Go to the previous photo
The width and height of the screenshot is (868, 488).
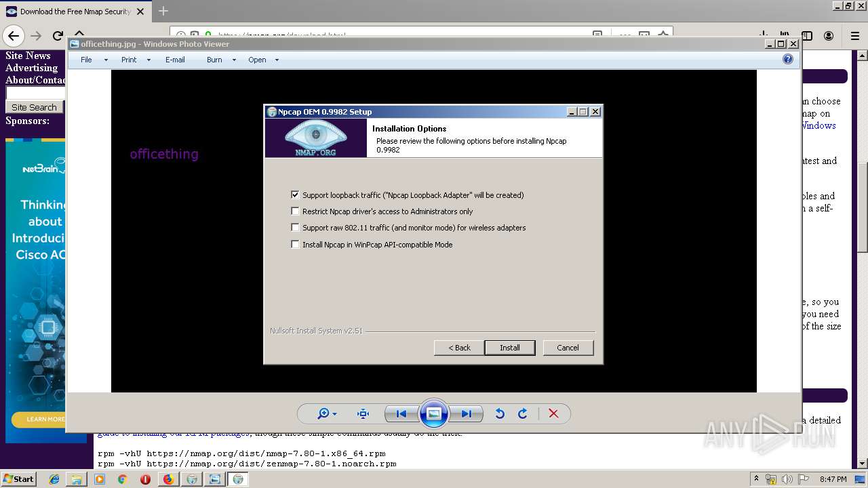[x=401, y=414]
